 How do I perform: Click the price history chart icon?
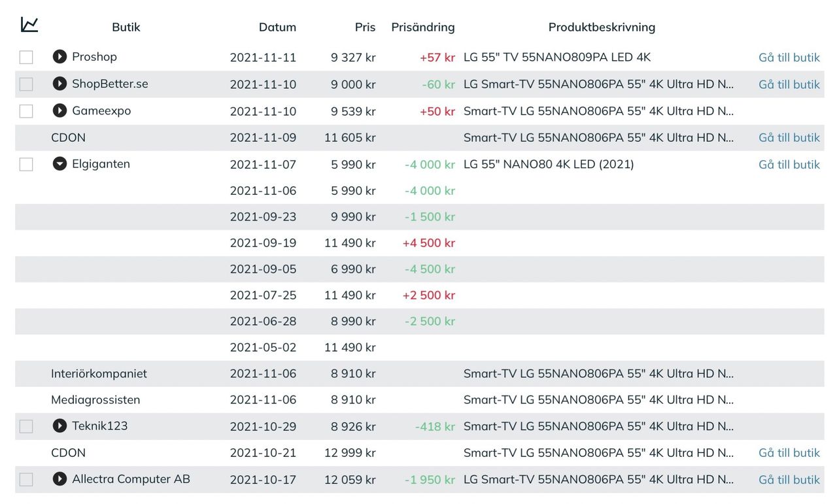click(x=29, y=25)
